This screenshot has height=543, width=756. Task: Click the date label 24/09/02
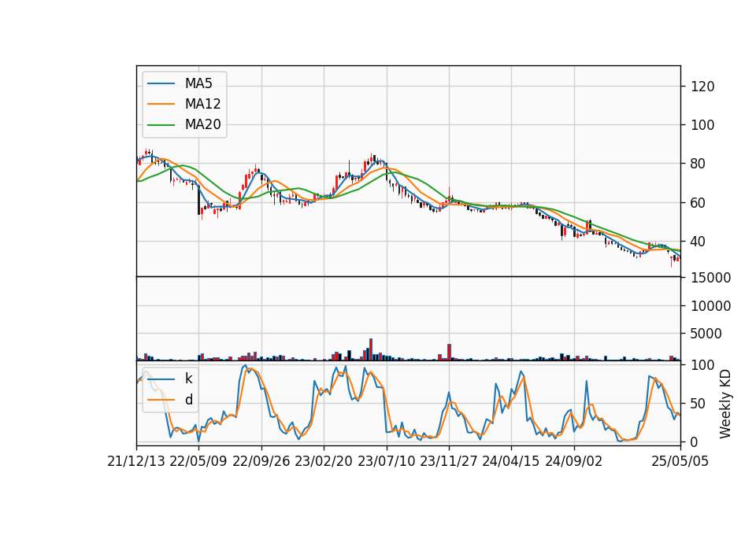pos(574,461)
